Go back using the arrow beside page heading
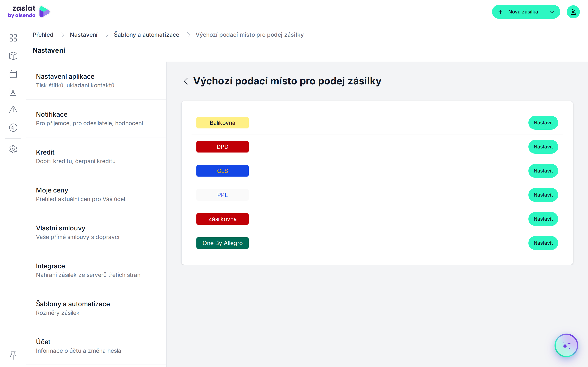588x367 pixels. 186,81
